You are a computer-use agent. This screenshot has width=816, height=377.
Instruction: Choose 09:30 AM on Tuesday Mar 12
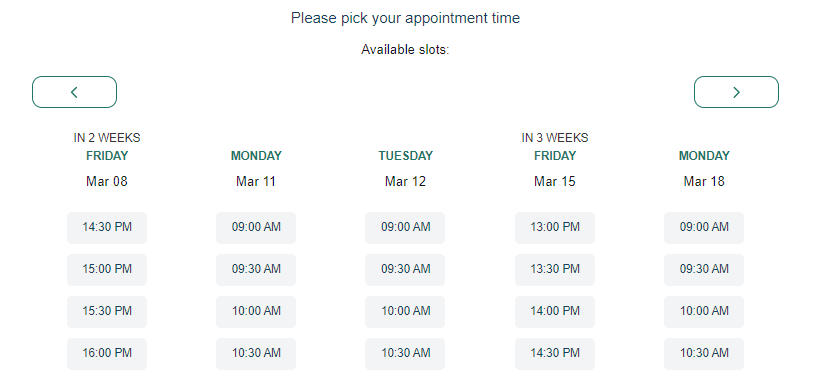coord(405,270)
